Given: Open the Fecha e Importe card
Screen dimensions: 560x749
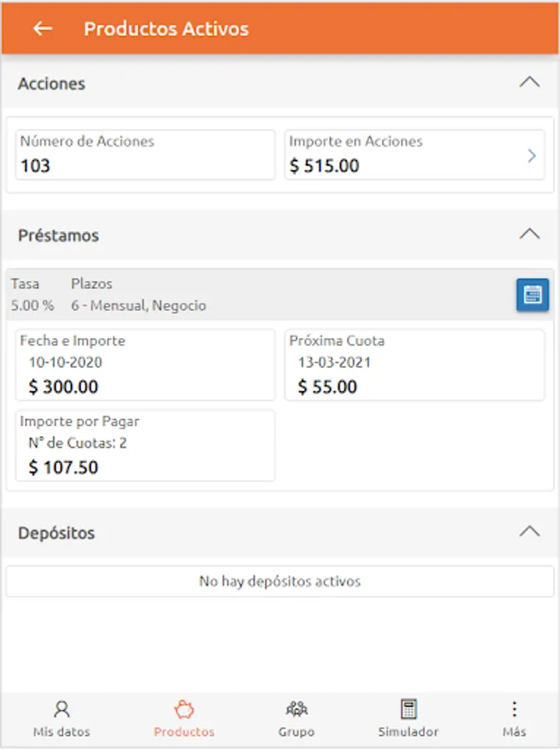Looking at the screenshot, I should (x=146, y=365).
